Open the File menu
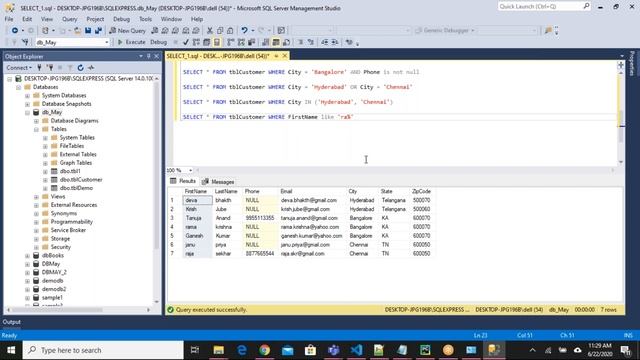This screenshot has height=360, width=640. coord(9,19)
